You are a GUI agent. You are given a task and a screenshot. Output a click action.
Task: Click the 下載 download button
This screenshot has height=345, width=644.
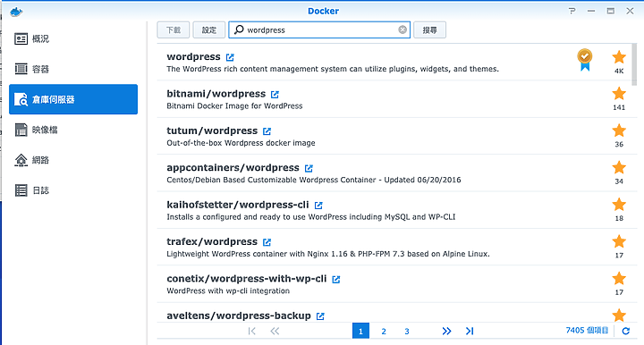174,30
